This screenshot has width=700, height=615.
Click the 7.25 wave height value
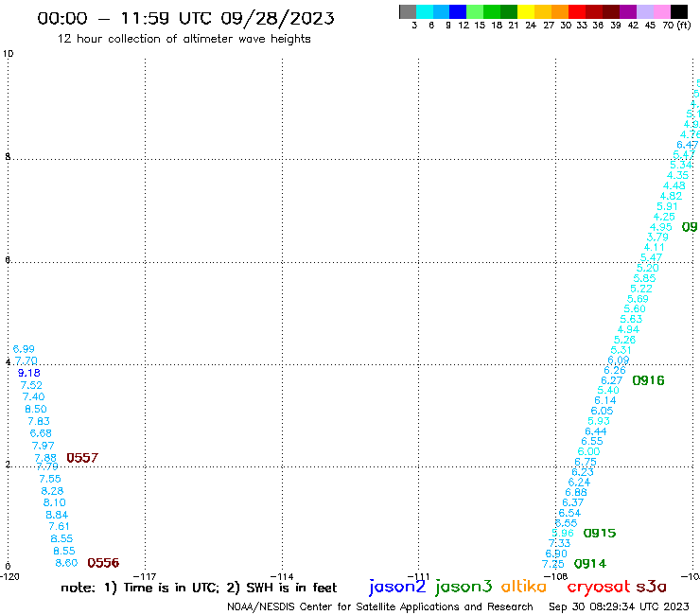pos(553,564)
